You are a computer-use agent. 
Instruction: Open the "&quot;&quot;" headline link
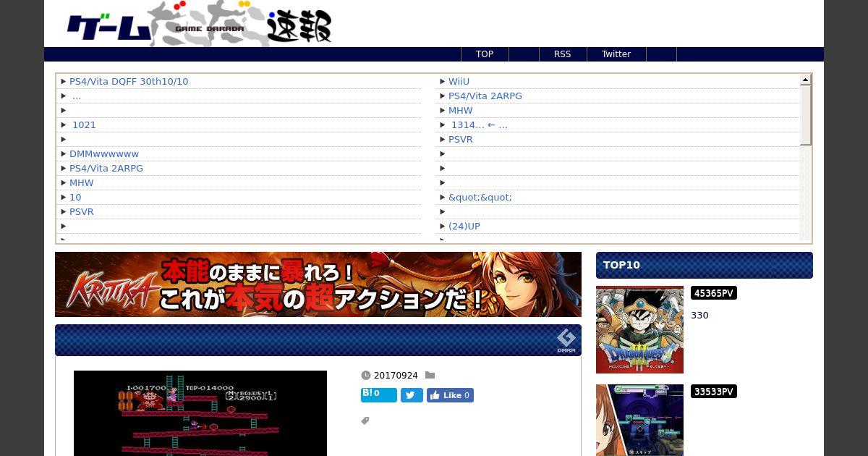[480, 198]
